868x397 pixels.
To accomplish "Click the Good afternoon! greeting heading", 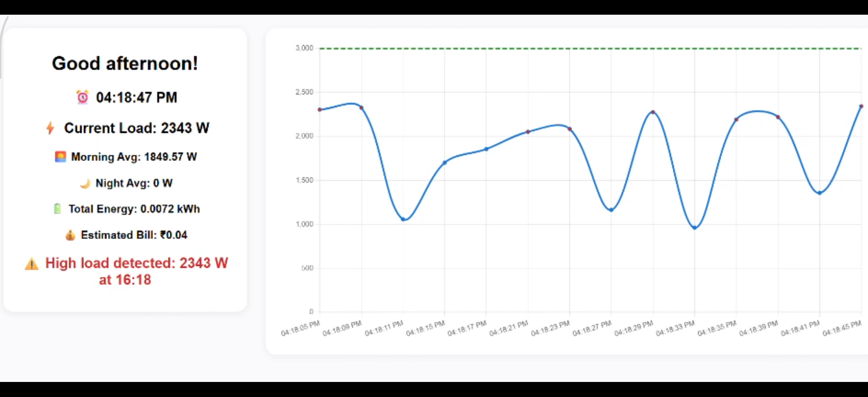I will 125,63.
